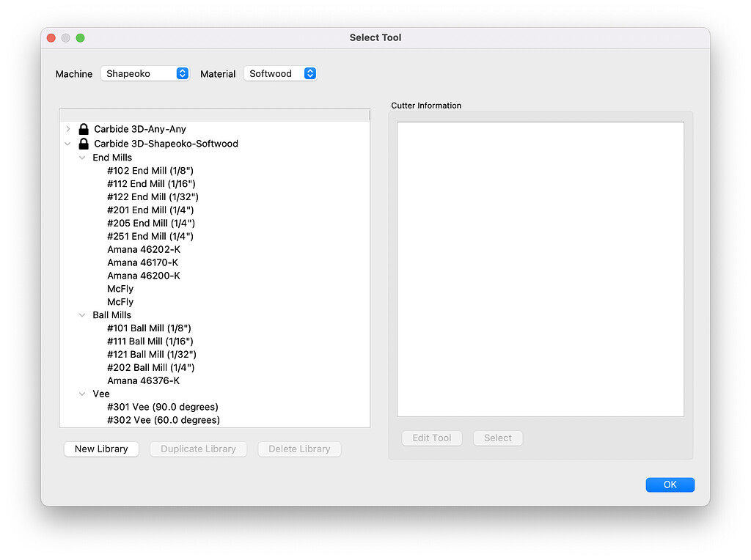Click the Select button under Cutter Information
The height and width of the screenshot is (560, 751).
pos(498,438)
